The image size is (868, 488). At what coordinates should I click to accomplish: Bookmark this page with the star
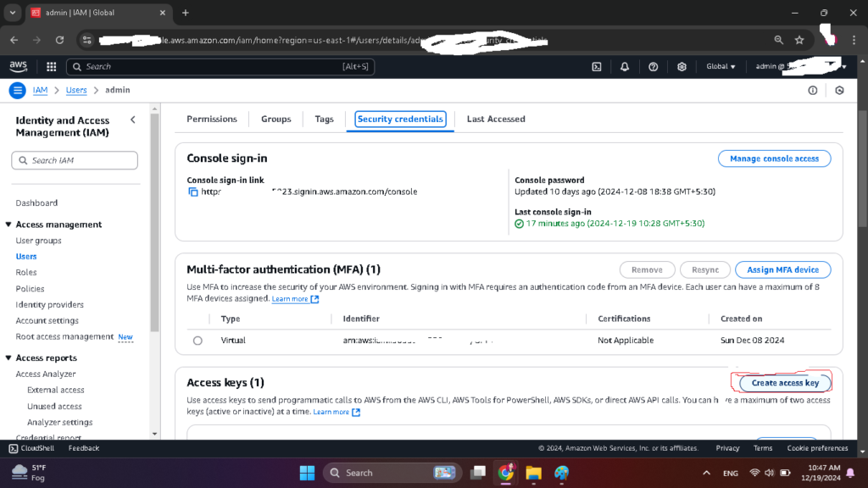[x=799, y=40]
